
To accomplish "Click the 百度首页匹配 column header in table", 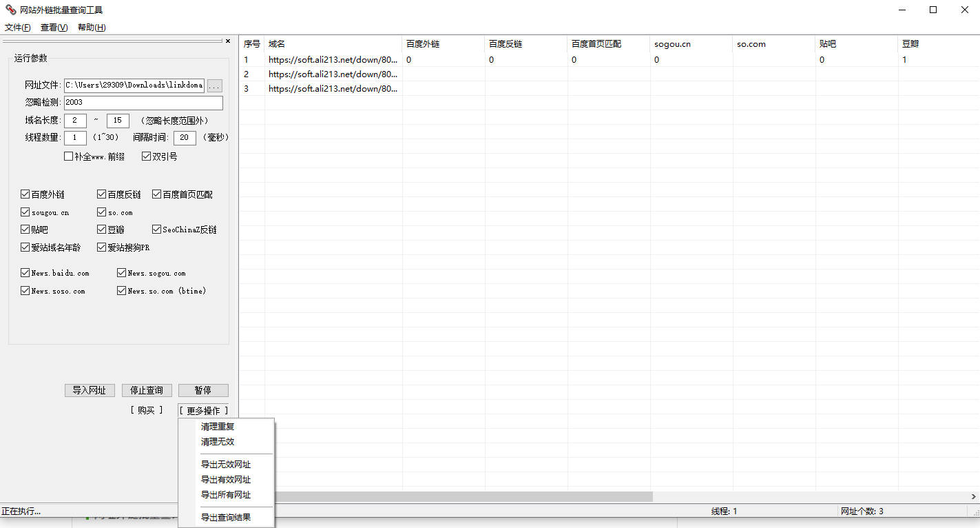I will pyautogui.click(x=609, y=43).
